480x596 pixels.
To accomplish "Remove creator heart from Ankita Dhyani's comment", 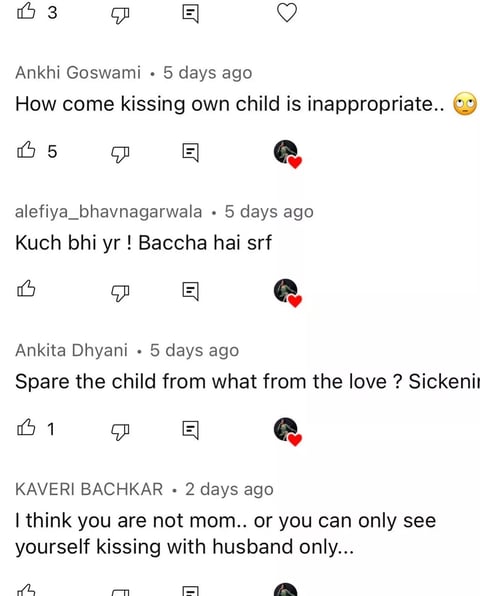I will pos(288,431).
